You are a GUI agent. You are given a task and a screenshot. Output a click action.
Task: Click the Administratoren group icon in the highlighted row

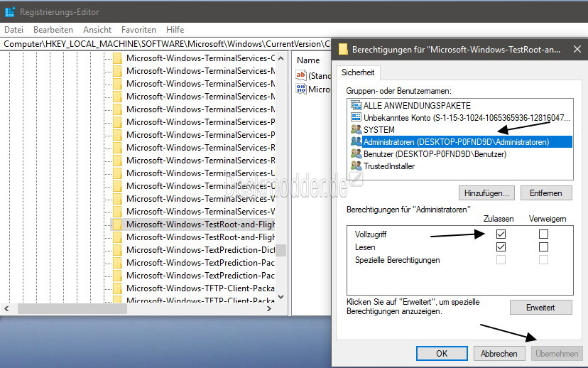(356, 141)
